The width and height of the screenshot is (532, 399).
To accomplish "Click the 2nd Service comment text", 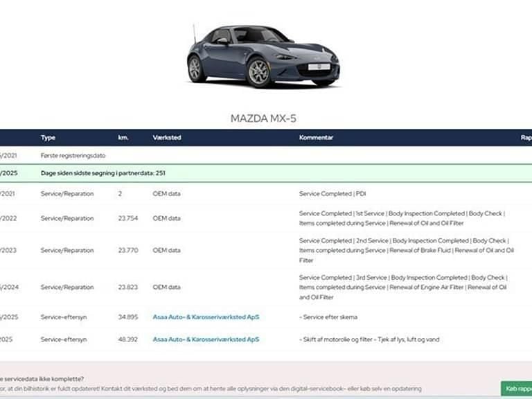I will pyautogui.click(x=406, y=250).
